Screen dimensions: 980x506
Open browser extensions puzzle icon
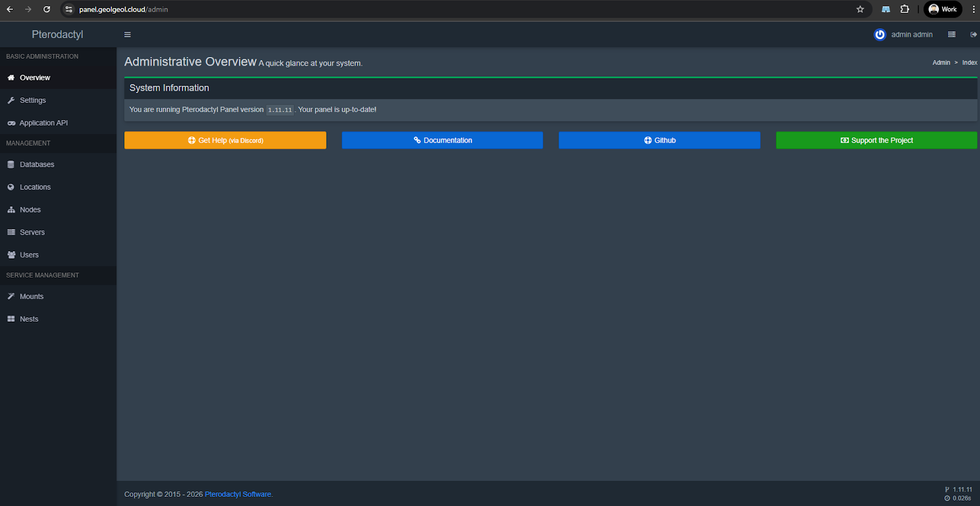[905, 9]
